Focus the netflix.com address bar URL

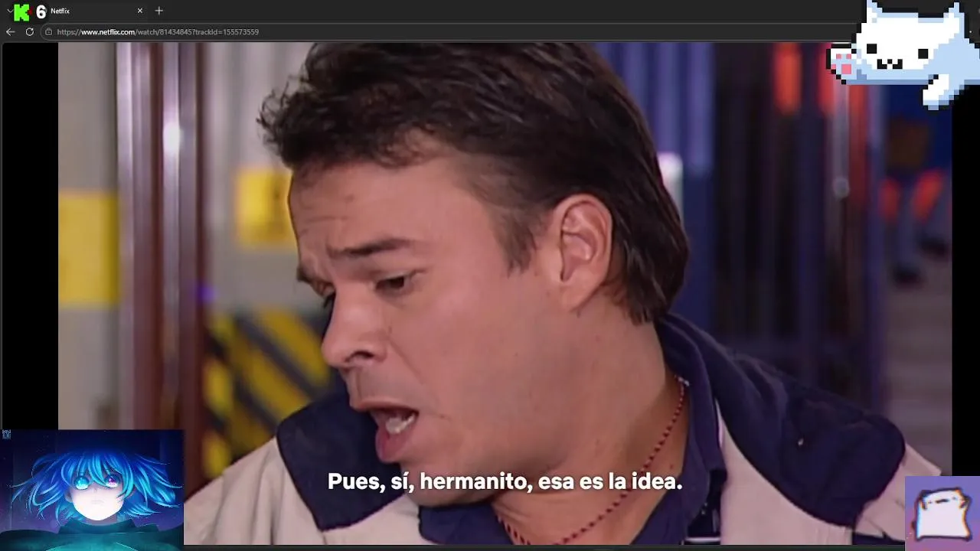[158, 32]
